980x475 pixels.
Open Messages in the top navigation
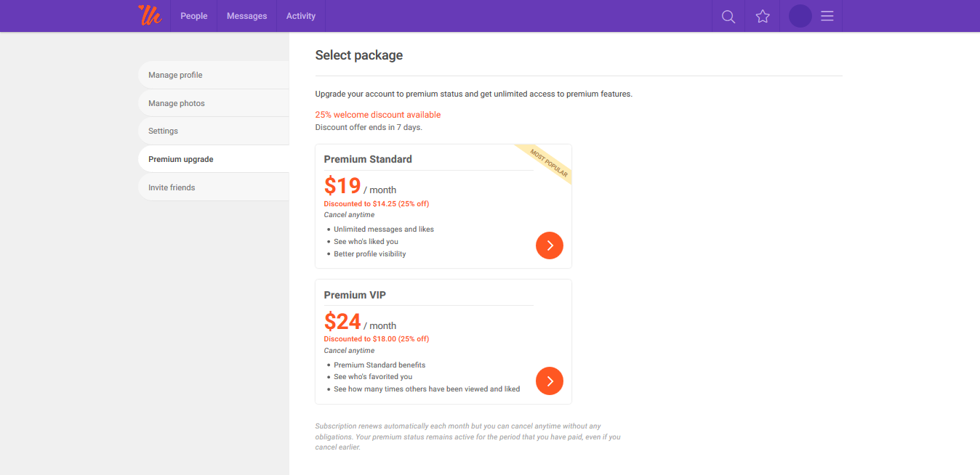click(x=246, y=16)
